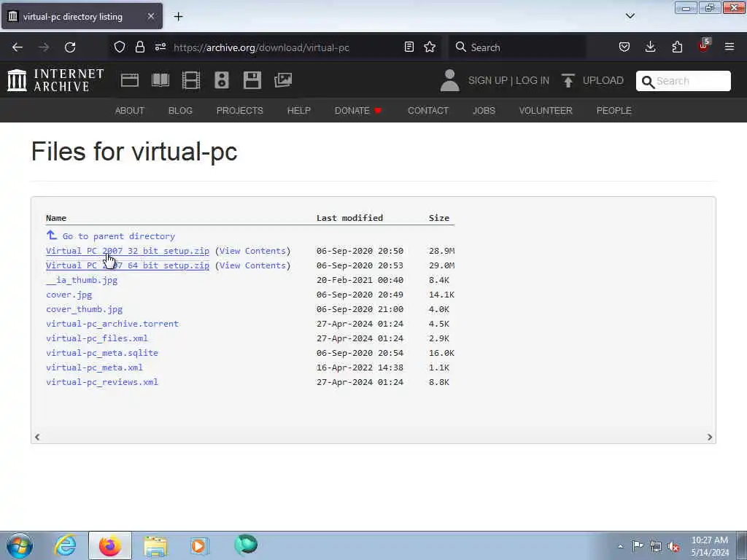Open Windows Media Player taskbar icon
747x560 pixels.
tap(200, 545)
